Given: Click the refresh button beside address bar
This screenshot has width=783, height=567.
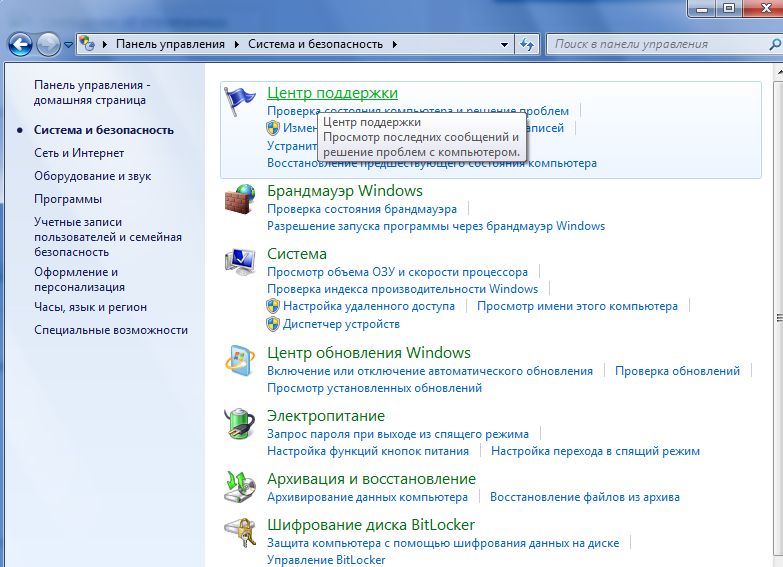Looking at the screenshot, I should click(x=528, y=44).
